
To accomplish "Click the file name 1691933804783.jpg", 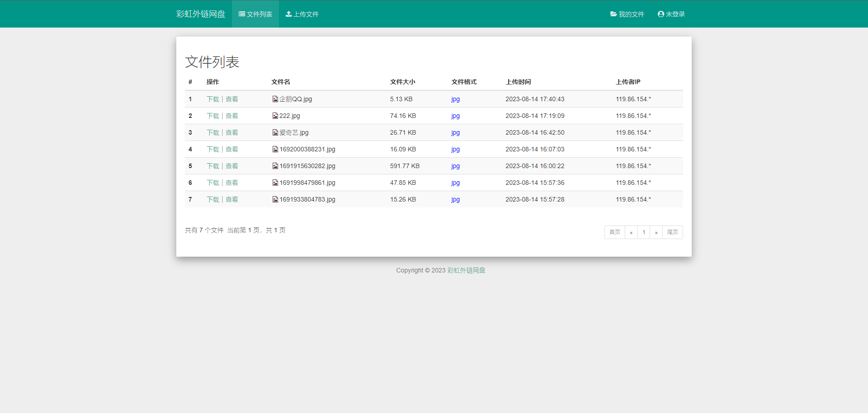I will click(307, 199).
